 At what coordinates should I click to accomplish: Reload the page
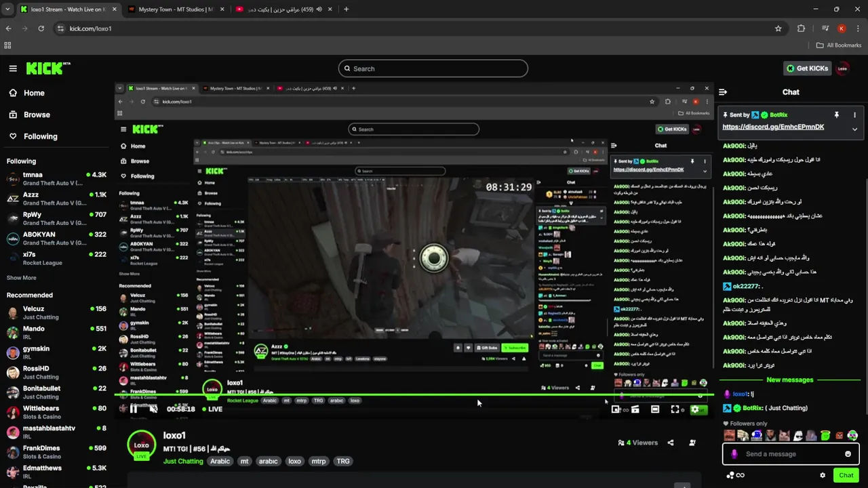point(41,28)
